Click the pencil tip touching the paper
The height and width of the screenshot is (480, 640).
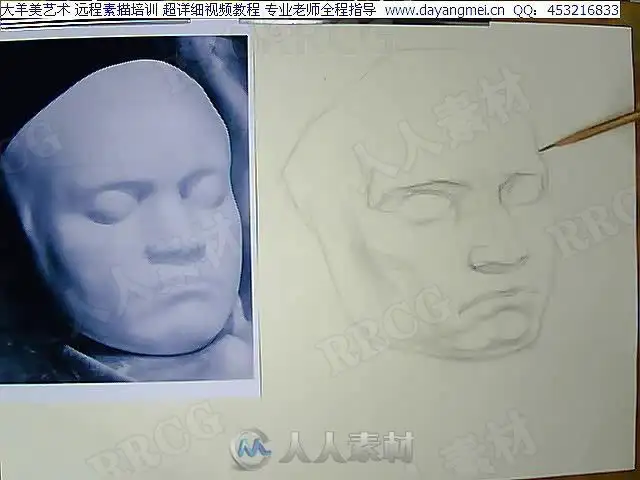542,150
